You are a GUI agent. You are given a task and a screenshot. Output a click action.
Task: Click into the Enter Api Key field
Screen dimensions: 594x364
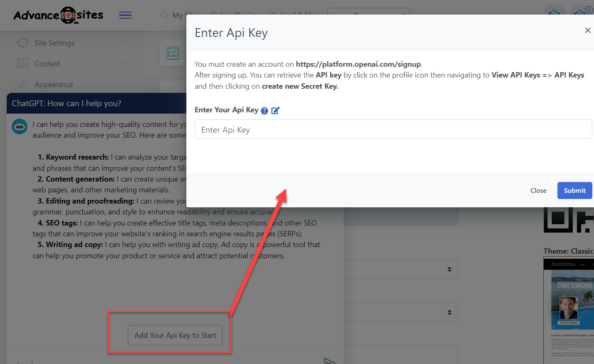[393, 129]
